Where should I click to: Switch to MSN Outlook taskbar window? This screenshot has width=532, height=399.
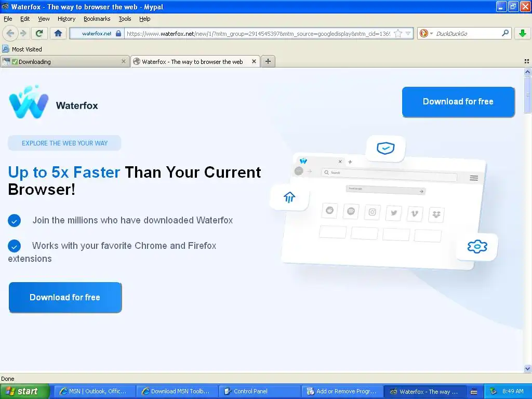click(94, 392)
